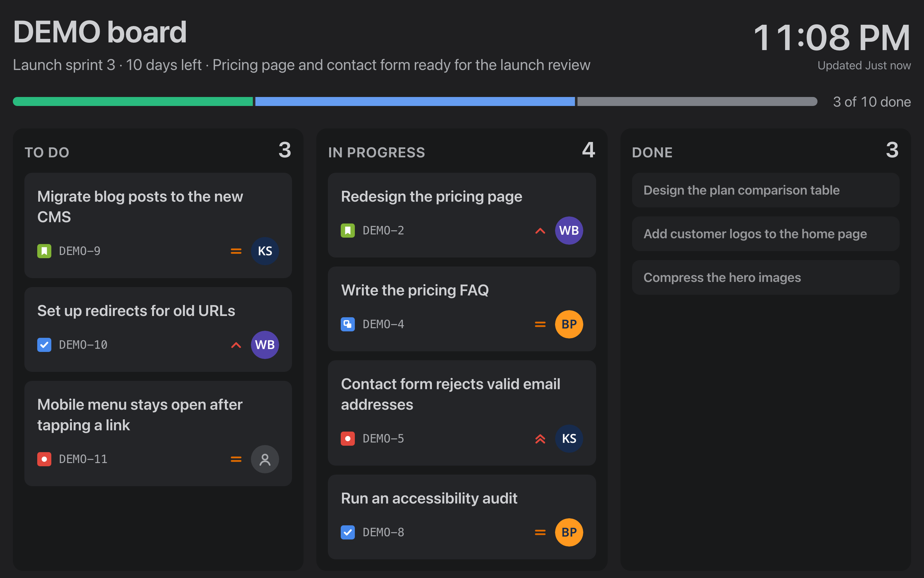Click the KS avatar on the DEMO-5 card
Image resolution: width=924 pixels, height=578 pixels.
tap(569, 438)
